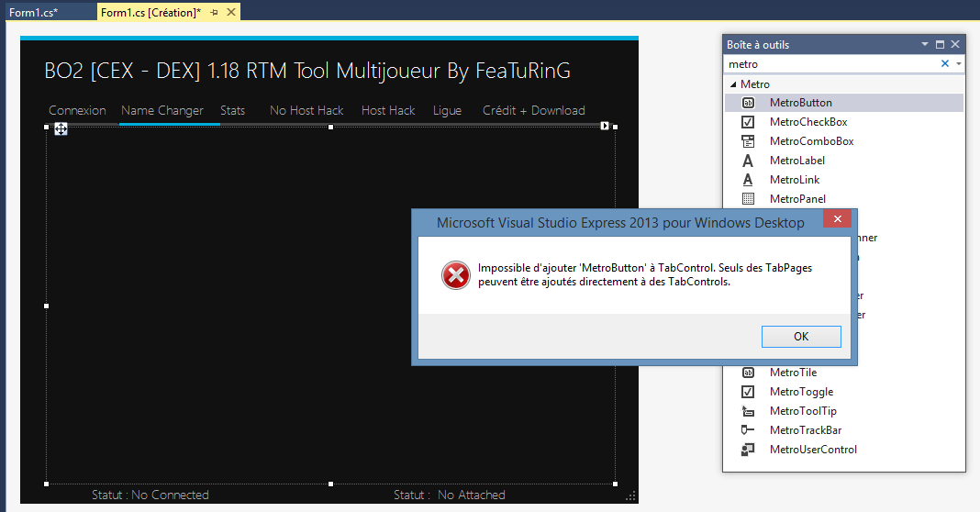Click the red error icon in dialog
The width and height of the screenshot is (980, 512).
click(456, 275)
